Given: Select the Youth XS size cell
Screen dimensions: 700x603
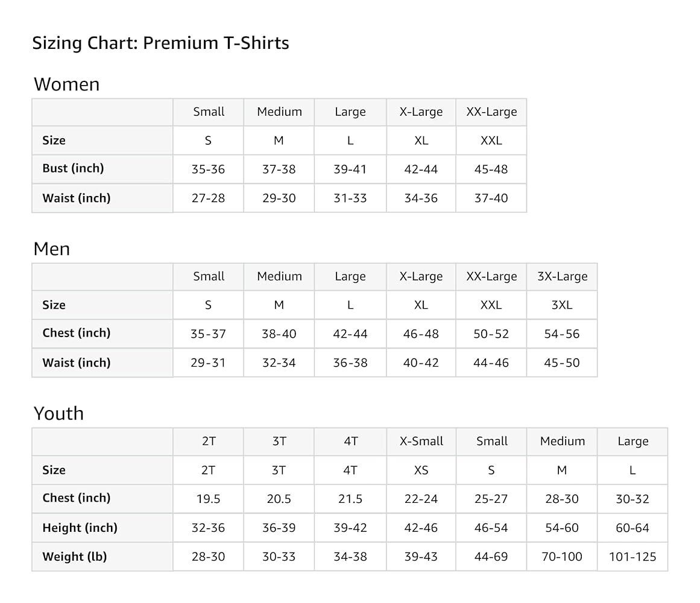Looking at the screenshot, I should 421,470.
